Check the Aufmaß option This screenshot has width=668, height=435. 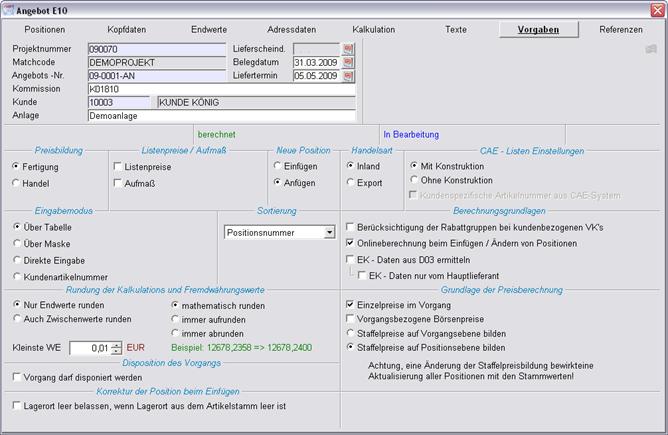[118, 183]
